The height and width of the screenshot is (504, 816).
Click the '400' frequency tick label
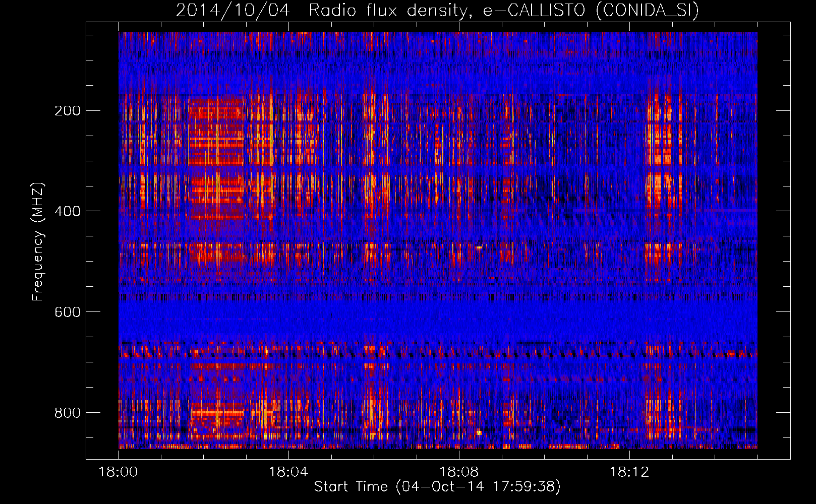coord(68,212)
